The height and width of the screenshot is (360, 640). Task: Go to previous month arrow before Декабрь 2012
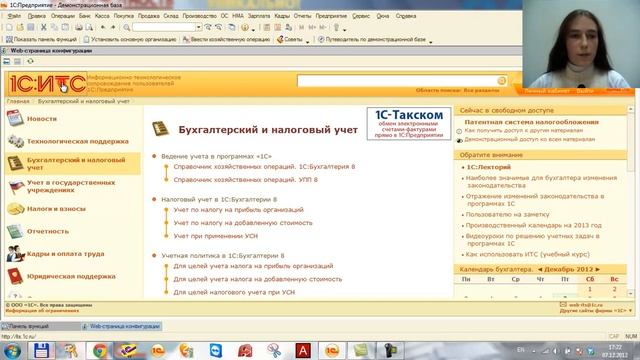[540, 269]
